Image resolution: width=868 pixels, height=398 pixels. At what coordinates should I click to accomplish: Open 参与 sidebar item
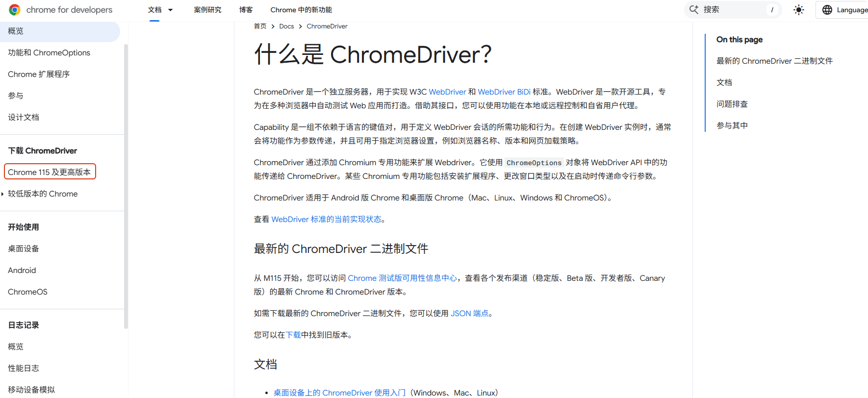coord(16,96)
